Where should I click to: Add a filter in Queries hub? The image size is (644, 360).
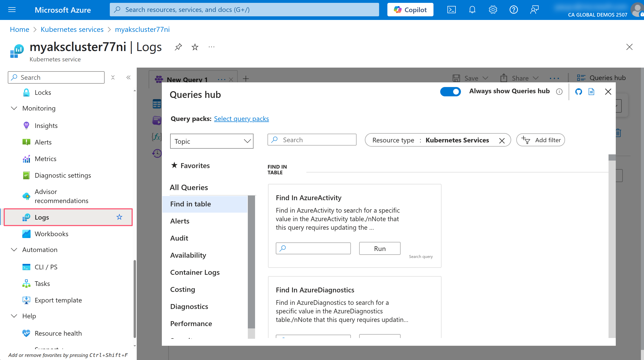coord(541,140)
